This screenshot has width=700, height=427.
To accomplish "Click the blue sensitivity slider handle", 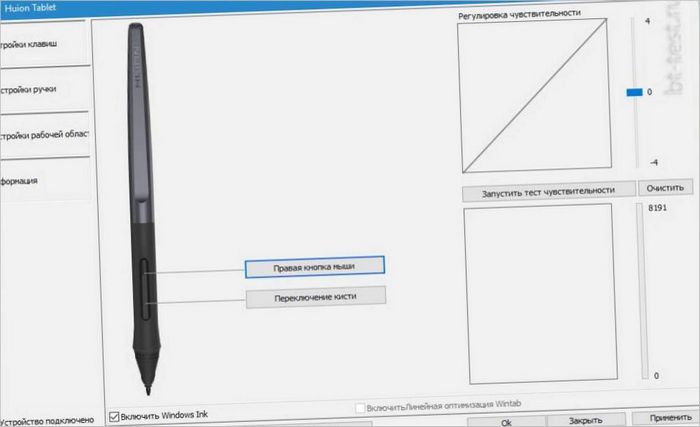I will point(634,92).
